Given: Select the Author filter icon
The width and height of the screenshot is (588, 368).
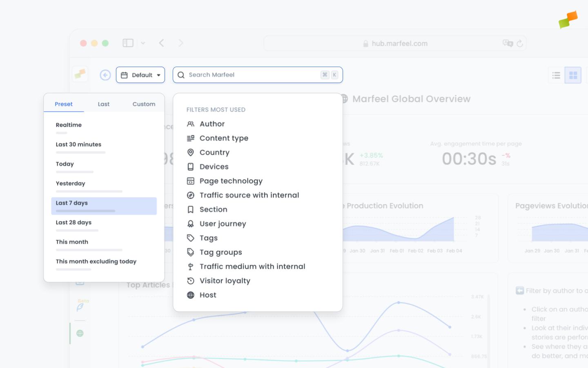Looking at the screenshot, I should [x=191, y=124].
